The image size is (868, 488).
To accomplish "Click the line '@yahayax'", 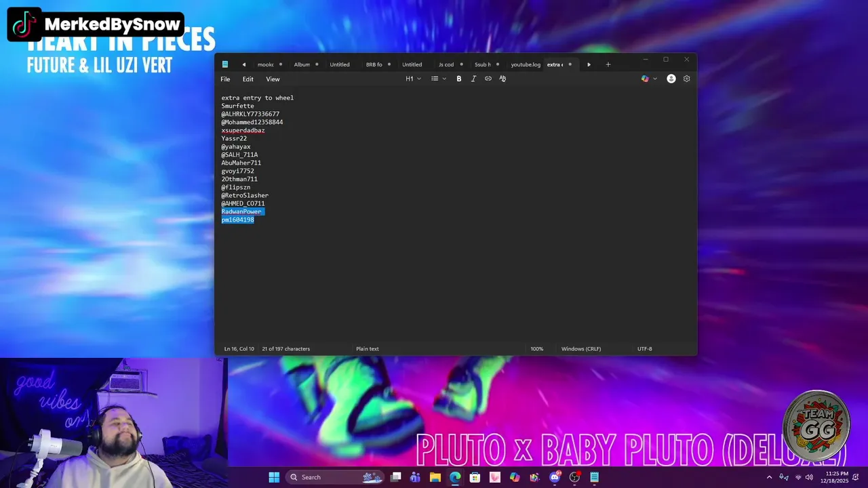I will pyautogui.click(x=236, y=146).
